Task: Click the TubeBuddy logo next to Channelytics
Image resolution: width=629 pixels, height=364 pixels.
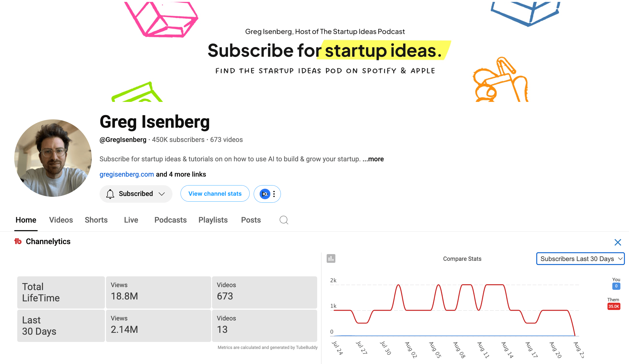Action: (18, 241)
